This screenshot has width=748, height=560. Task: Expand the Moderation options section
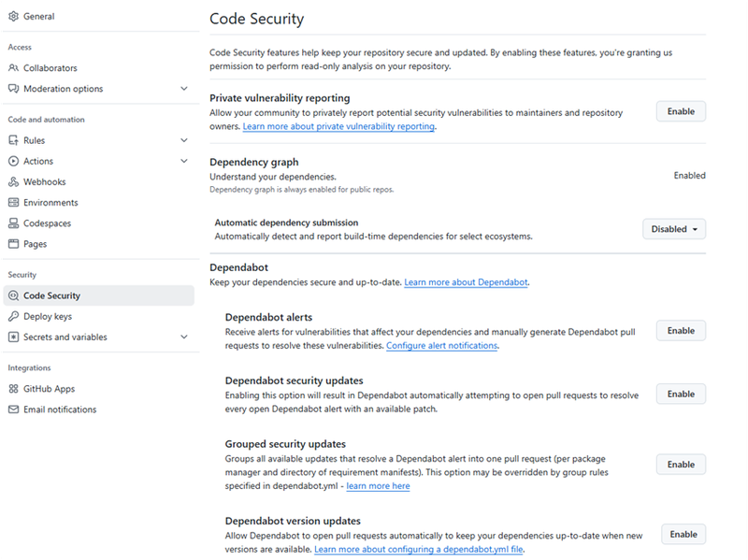183,89
